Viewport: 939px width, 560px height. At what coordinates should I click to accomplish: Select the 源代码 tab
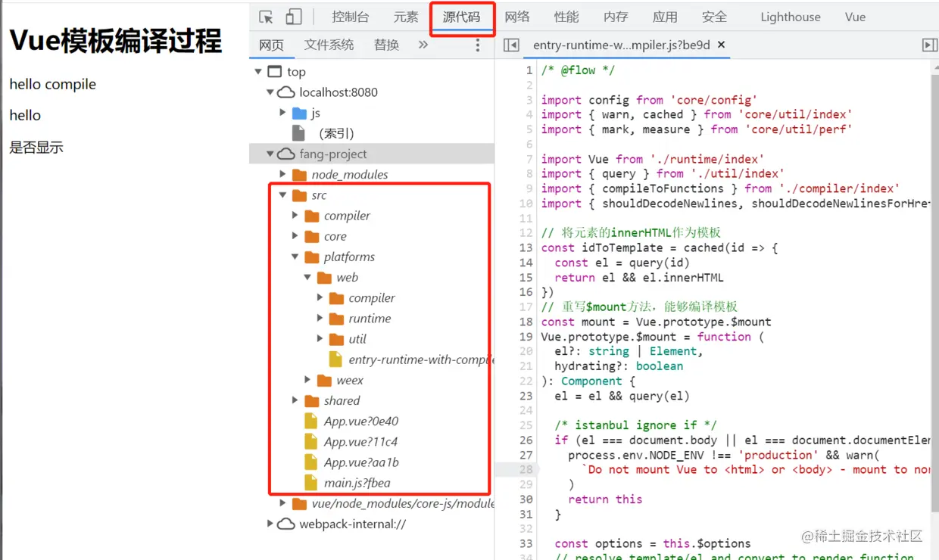click(462, 17)
